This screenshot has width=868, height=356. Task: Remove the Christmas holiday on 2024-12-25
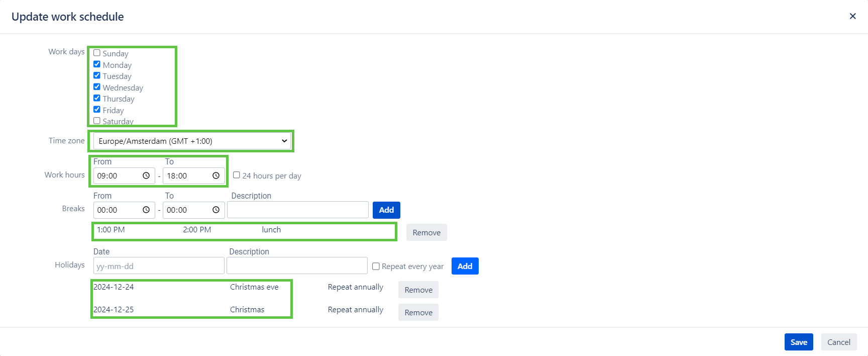pos(418,312)
